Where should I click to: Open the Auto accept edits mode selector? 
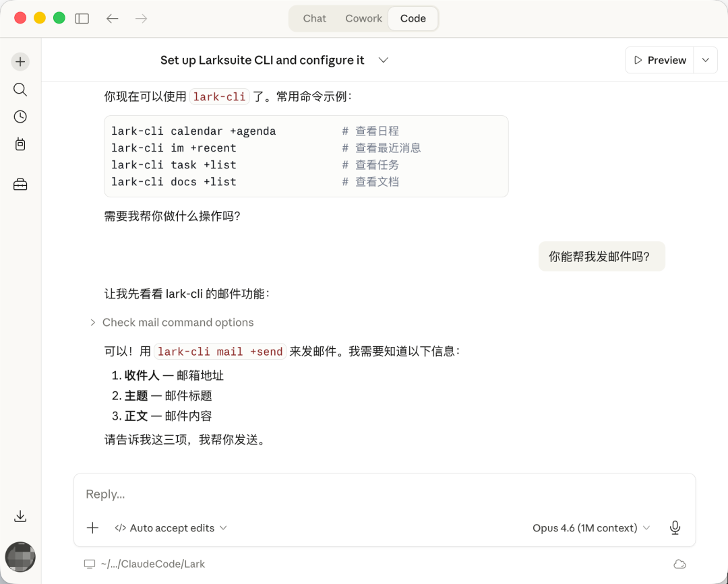click(x=171, y=528)
